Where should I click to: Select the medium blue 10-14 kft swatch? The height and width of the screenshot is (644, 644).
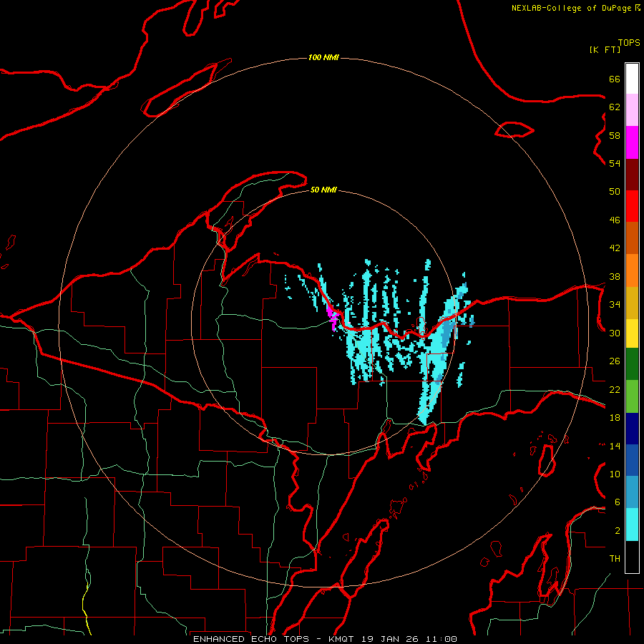(632, 460)
